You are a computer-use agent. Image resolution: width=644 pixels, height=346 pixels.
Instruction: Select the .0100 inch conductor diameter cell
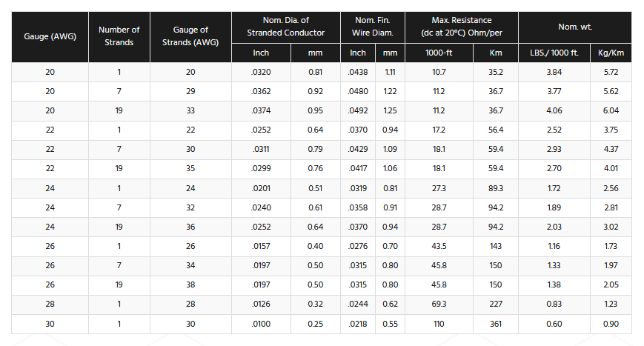(x=261, y=324)
